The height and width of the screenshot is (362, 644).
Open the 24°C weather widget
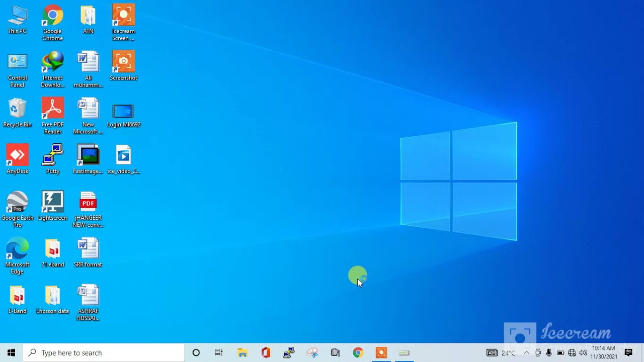(501, 353)
